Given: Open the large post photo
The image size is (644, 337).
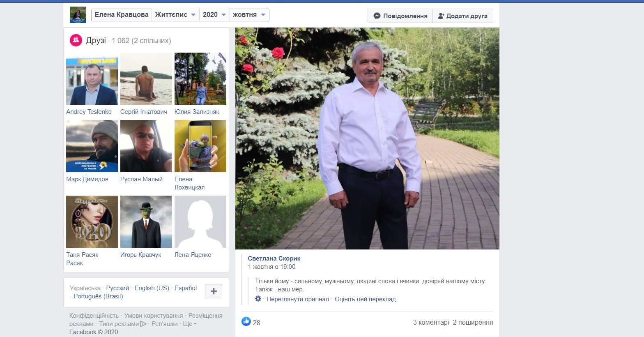Looking at the screenshot, I should pyautogui.click(x=367, y=138).
